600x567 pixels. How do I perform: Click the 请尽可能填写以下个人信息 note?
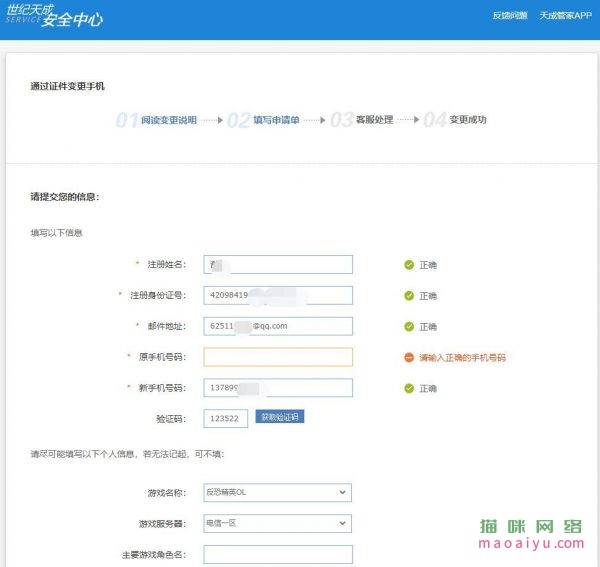[x=127, y=454]
